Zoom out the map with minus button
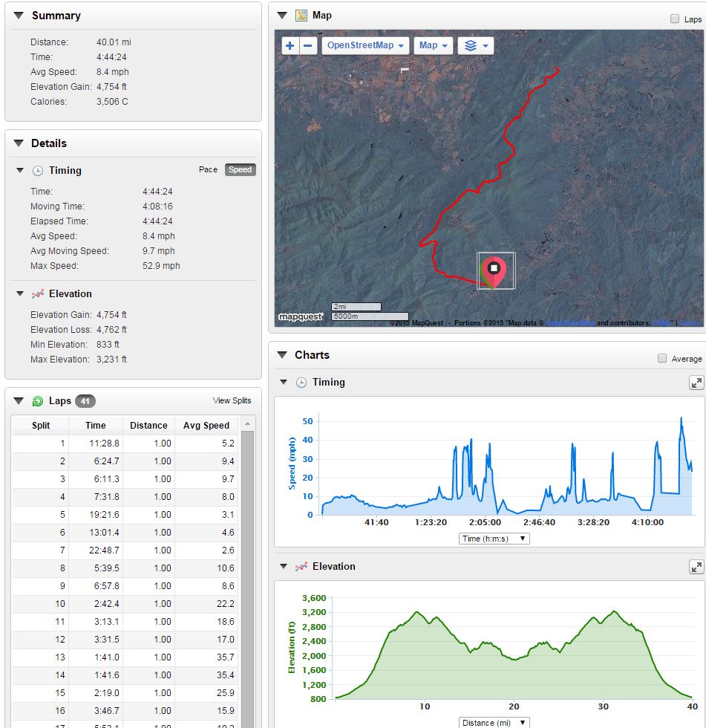This screenshot has width=706, height=728. 309,46
